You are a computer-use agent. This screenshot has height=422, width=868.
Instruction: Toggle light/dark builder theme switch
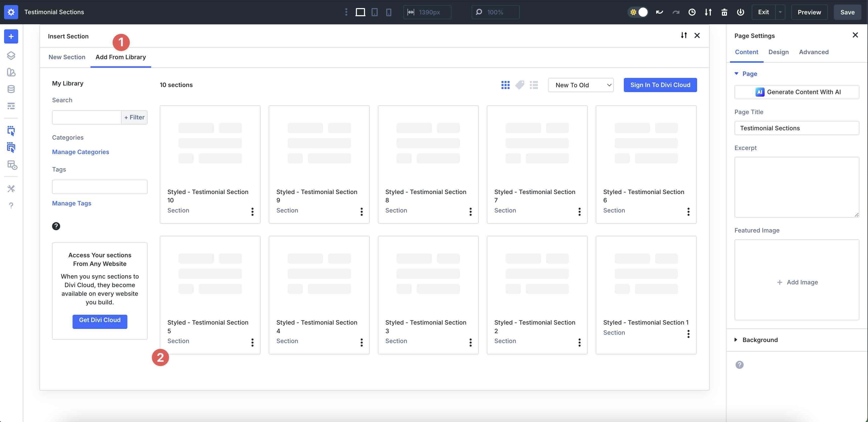(638, 12)
